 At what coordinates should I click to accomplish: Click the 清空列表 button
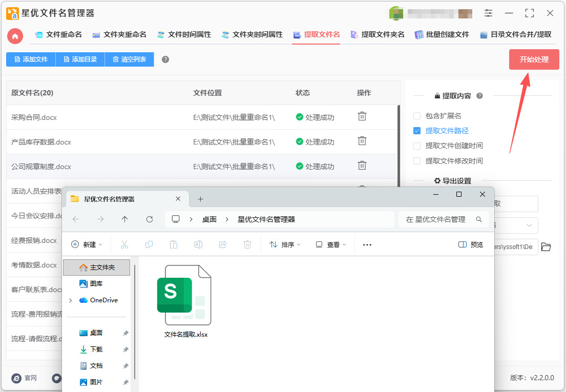[x=129, y=59]
